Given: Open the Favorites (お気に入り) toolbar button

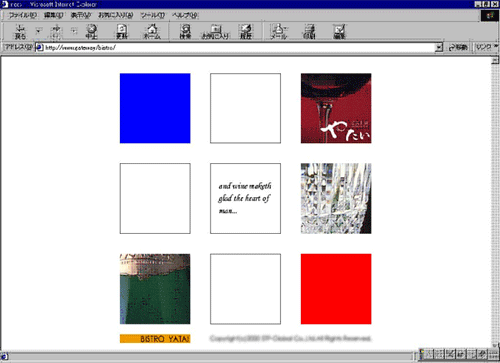Looking at the screenshot, I should [x=215, y=32].
